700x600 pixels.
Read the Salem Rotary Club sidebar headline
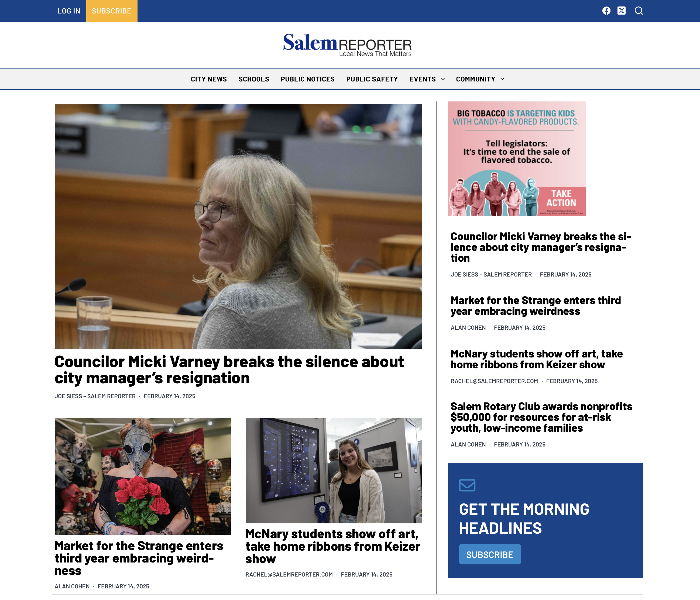click(541, 417)
